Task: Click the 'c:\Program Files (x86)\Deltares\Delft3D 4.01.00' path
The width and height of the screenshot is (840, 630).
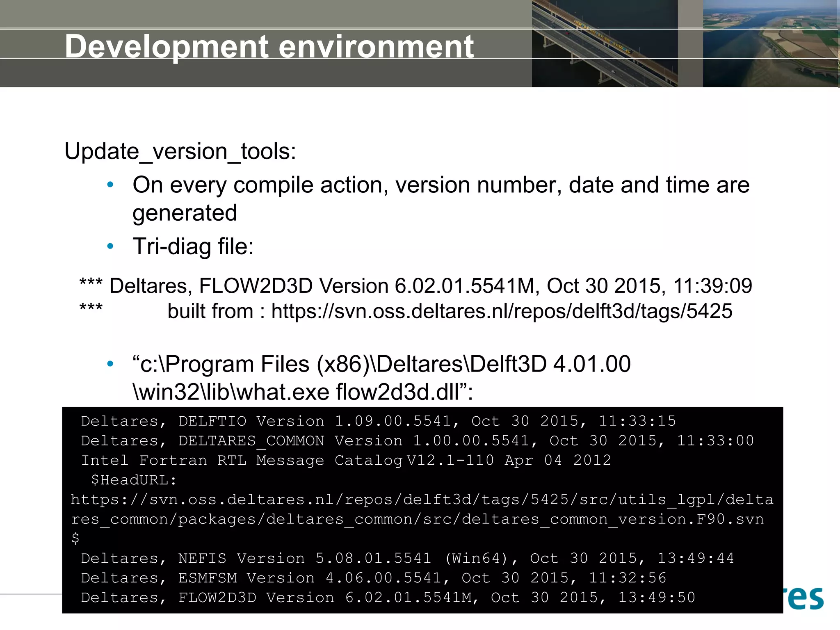Action: coord(381,364)
